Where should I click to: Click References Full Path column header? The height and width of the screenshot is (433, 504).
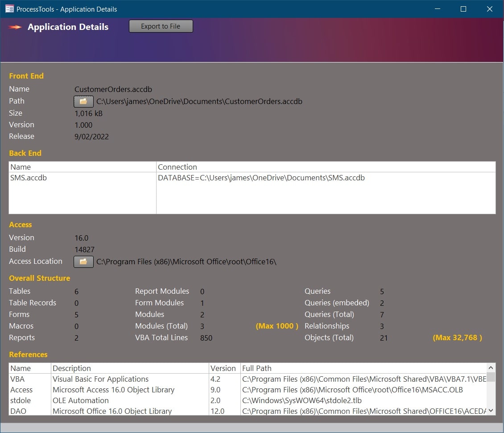click(364, 368)
